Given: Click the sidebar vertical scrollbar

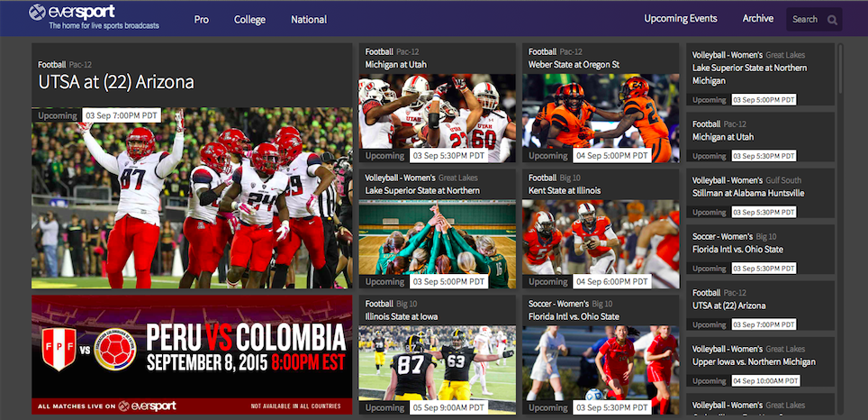Looking at the screenshot, I should pos(841,69).
